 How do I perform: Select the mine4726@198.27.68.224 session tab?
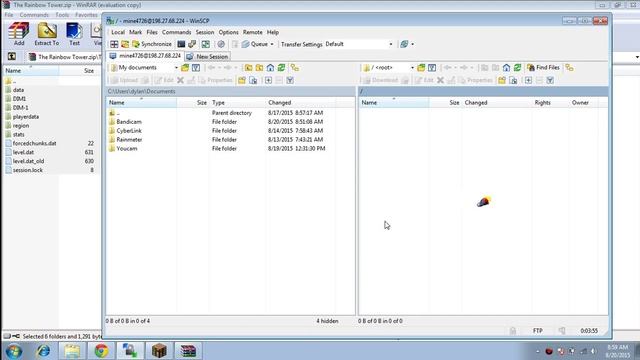pyautogui.click(x=146, y=56)
